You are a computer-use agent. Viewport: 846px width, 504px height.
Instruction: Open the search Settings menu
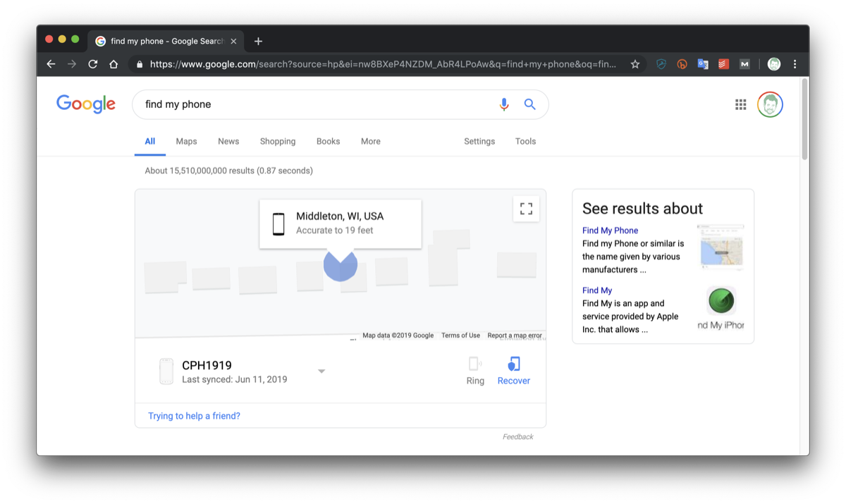(x=479, y=141)
